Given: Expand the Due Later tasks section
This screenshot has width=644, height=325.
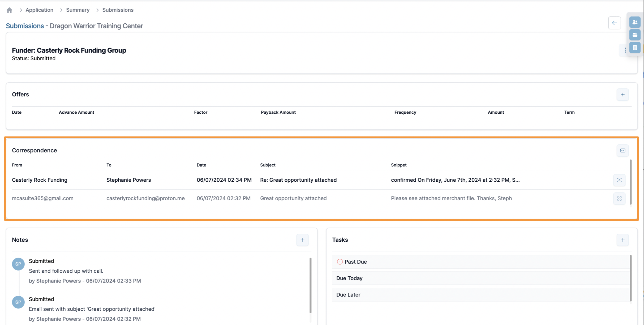Looking at the screenshot, I should point(348,295).
